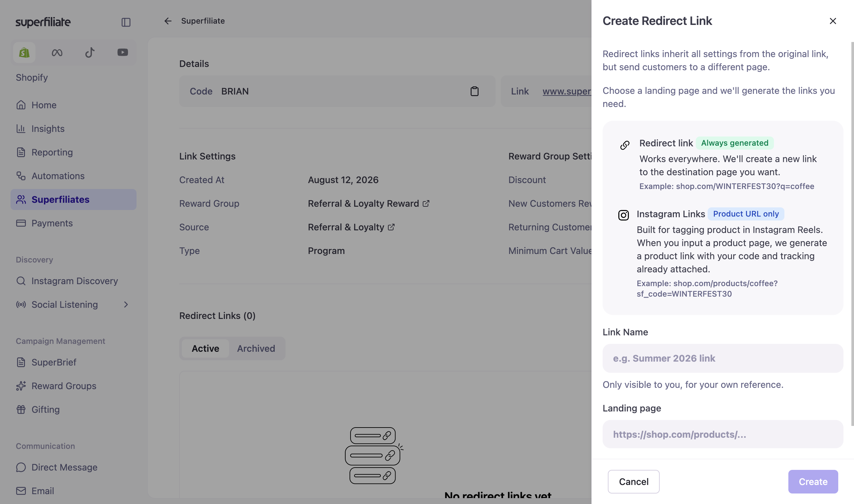This screenshot has height=504, width=854.
Task: Click the Create button
Action: coord(813,482)
